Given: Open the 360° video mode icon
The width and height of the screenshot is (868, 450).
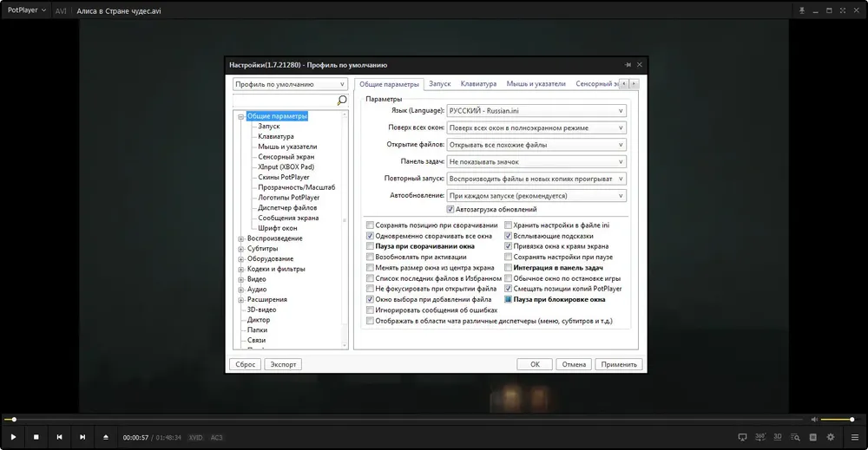Looking at the screenshot, I should [760, 437].
